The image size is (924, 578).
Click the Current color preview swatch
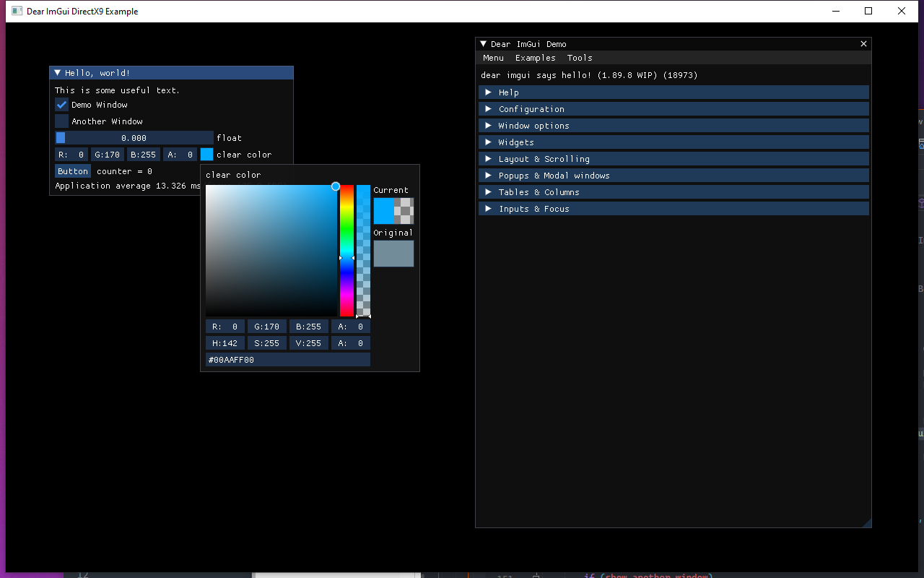click(393, 211)
